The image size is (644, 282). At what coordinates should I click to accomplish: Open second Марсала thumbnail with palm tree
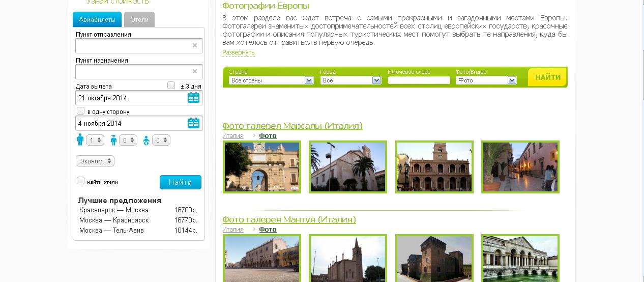pos(348,167)
